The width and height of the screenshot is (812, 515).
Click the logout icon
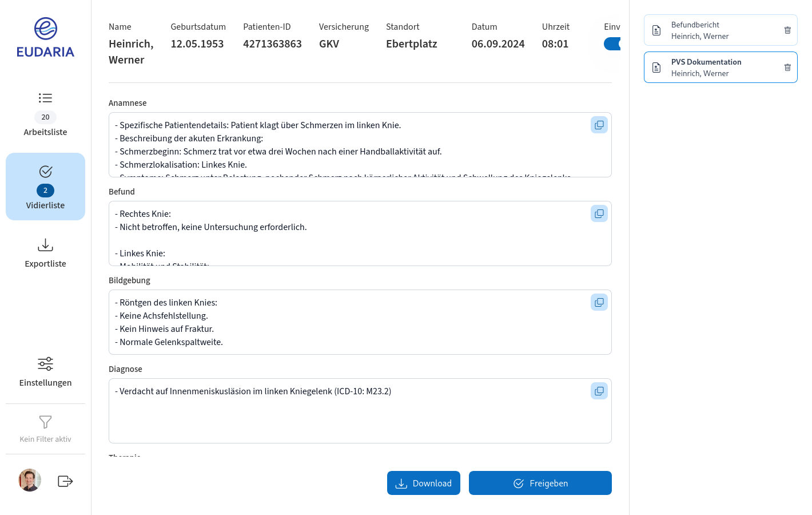click(65, 481)
